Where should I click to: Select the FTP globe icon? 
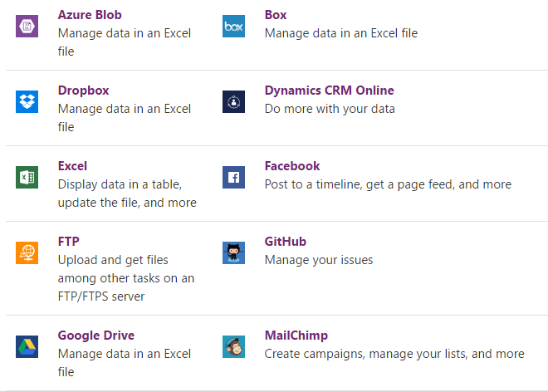click(x=27, y=252)
